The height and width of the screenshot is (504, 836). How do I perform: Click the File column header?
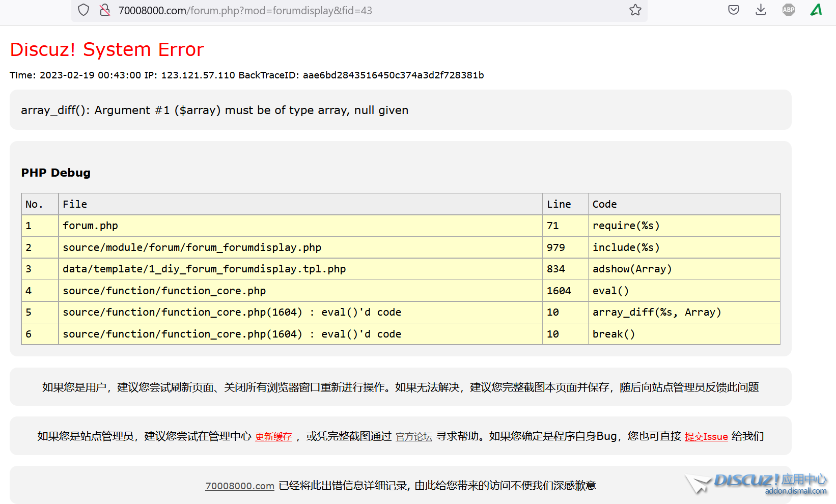tap(75, 204)
